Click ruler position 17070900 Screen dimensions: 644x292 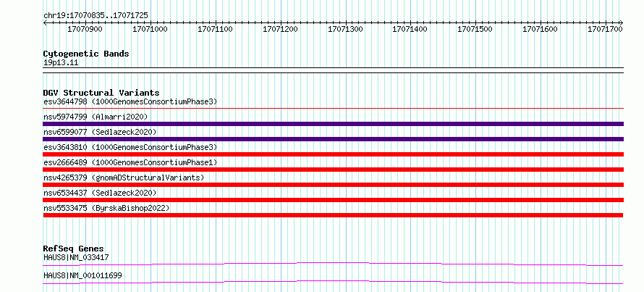[85, 29]
